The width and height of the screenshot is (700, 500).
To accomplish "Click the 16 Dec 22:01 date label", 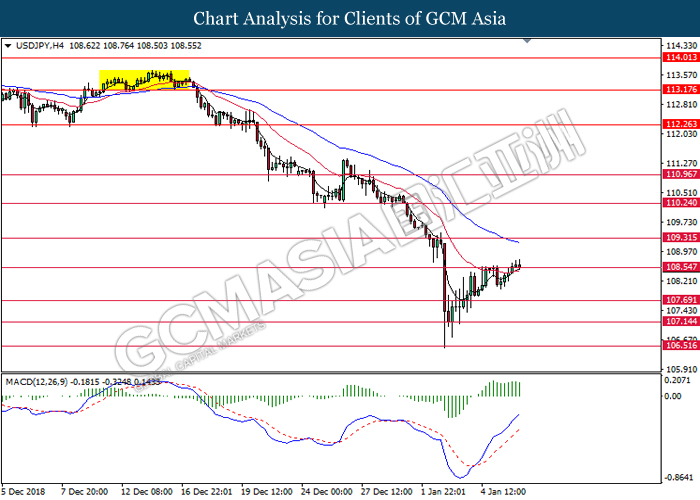I will tap(207, 492).
